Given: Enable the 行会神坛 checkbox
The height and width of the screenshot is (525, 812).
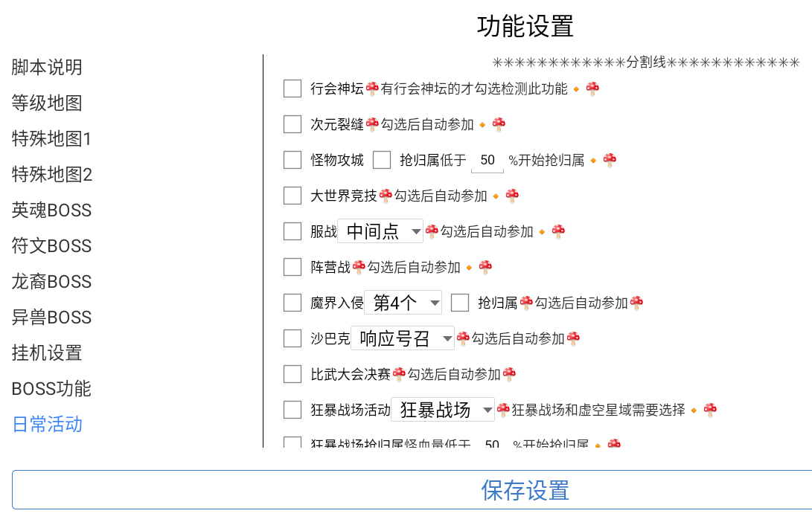Looking at the screenshot, I should coord(292,89).
